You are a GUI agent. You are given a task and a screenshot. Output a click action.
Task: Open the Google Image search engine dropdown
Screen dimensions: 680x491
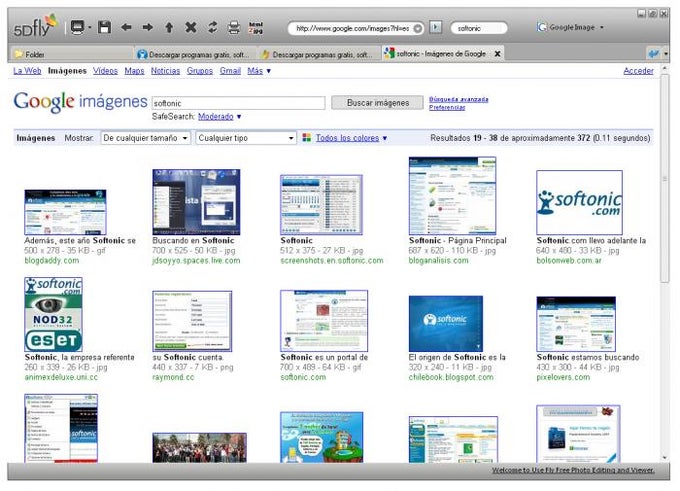[x=602, y=27]
